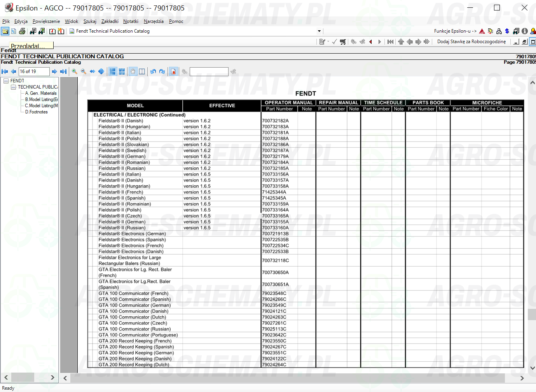Image resolution: width=536 pixels, height=392 pixels.
Task: Open the Szukaj menu
Action: (x=90, y=21)
